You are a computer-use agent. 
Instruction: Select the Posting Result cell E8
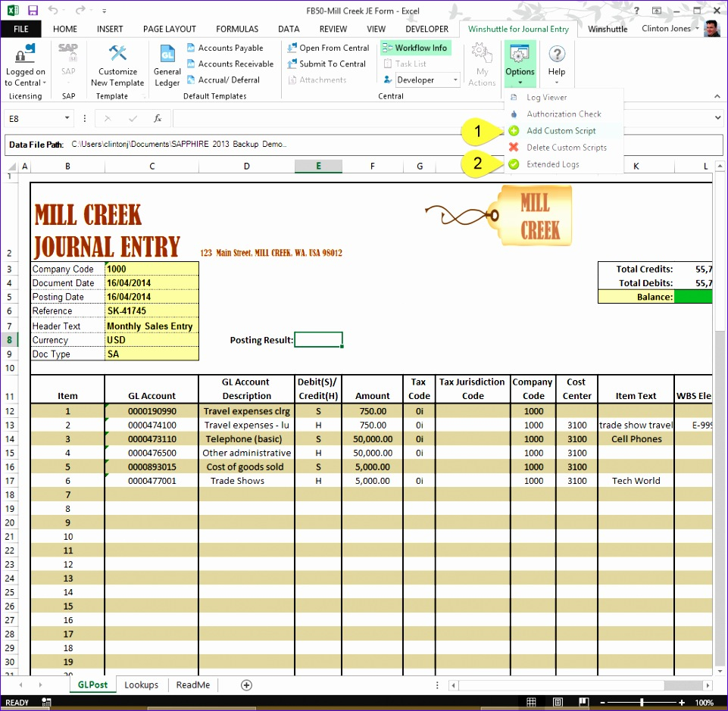click(318, 340)
